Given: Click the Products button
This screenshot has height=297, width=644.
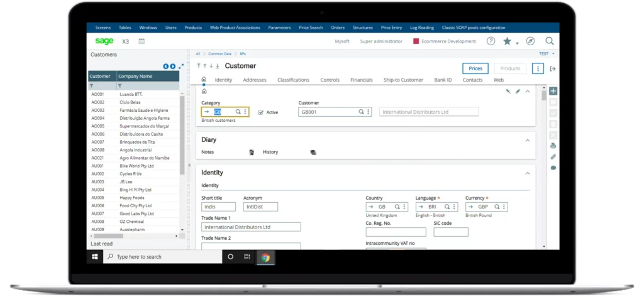Looking at the screenshot, I should [x=510, y=68].
